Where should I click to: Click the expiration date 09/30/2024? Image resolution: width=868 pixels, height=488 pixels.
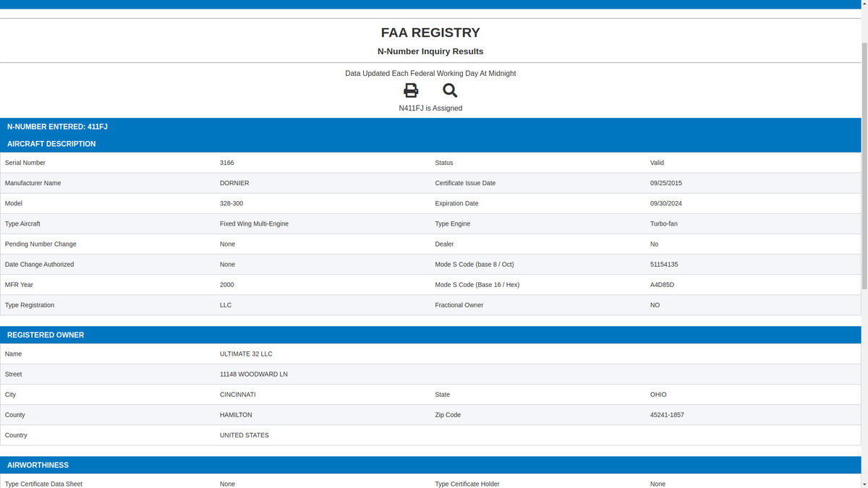(x=666, y=203)
